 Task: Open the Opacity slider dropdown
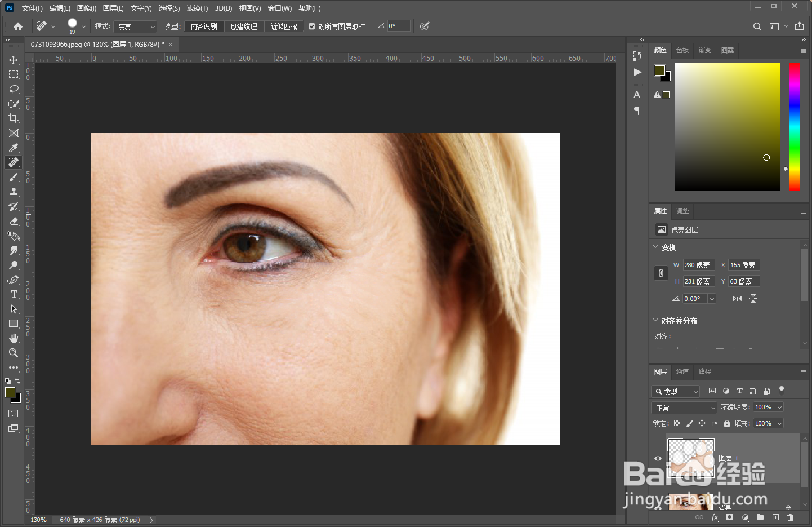coord(780,407)
